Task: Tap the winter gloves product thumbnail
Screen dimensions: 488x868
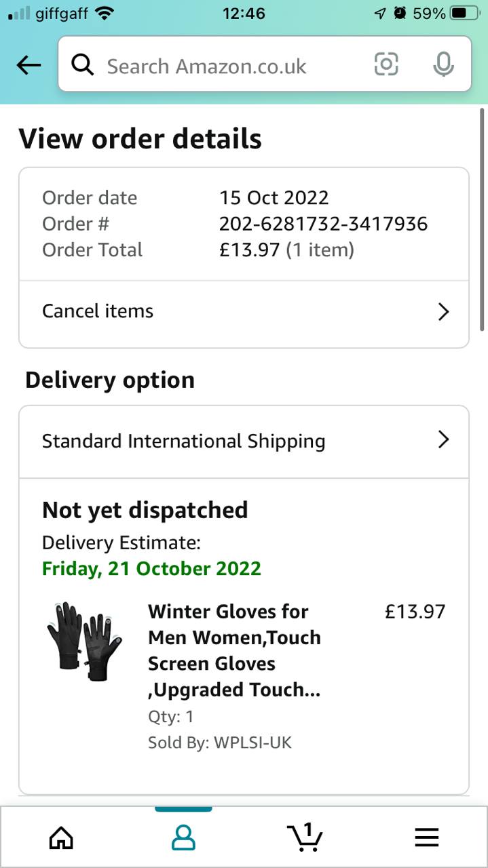Action: pyautogui.click(x=84, y=639)
